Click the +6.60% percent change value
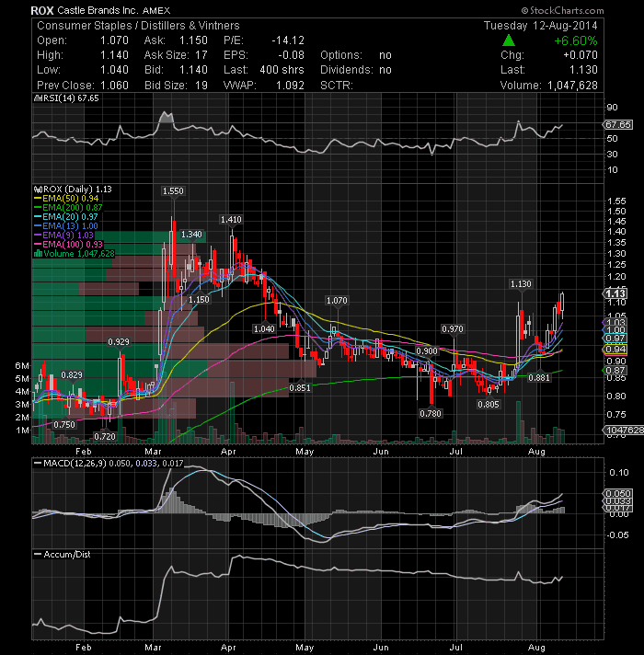This screenshot has width=644, height=655. 576,40
